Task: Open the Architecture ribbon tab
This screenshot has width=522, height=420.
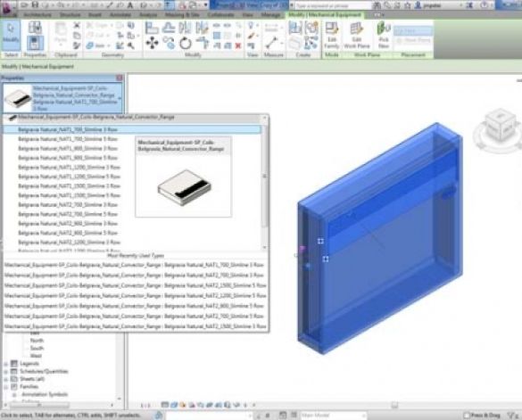Action: (x=37, y=15)
